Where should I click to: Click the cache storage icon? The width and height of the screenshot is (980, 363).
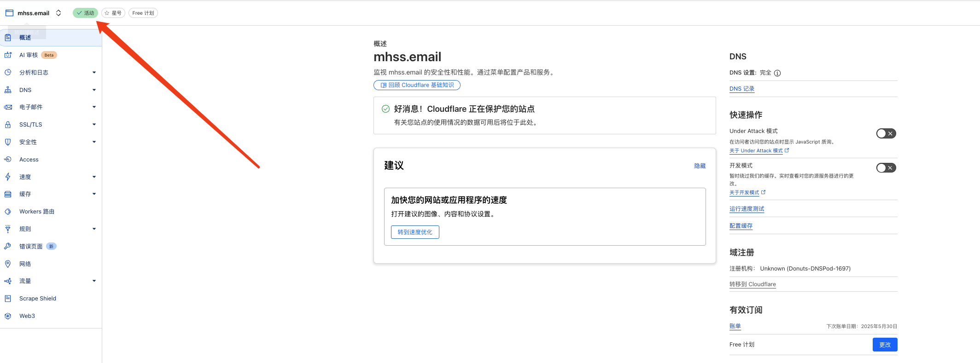pos(8,194)
